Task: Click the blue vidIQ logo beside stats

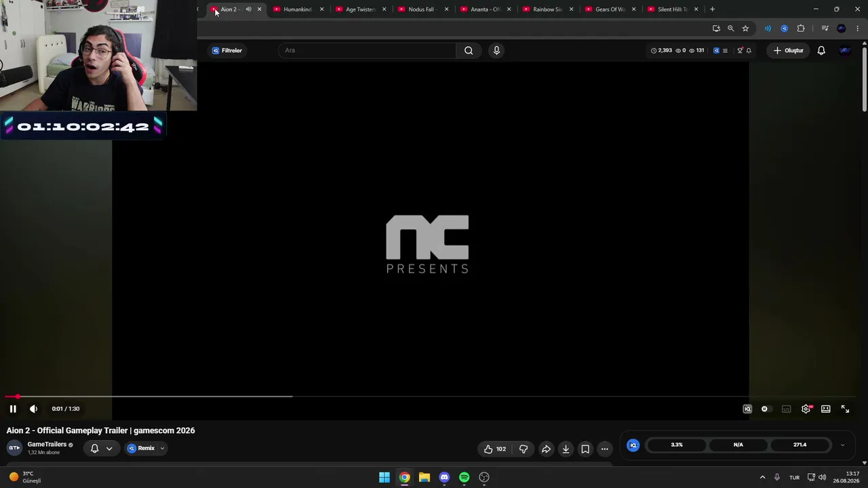Action: (x=633, y=445)
